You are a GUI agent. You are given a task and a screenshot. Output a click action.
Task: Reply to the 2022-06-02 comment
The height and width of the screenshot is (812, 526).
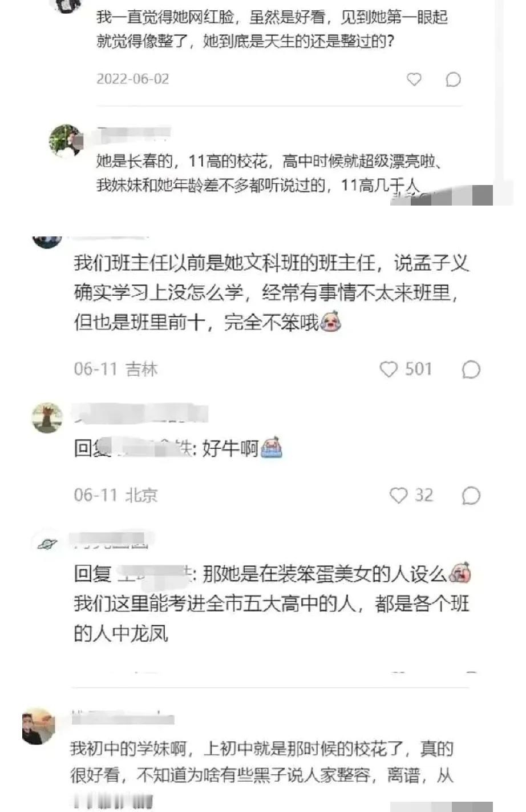453,79
